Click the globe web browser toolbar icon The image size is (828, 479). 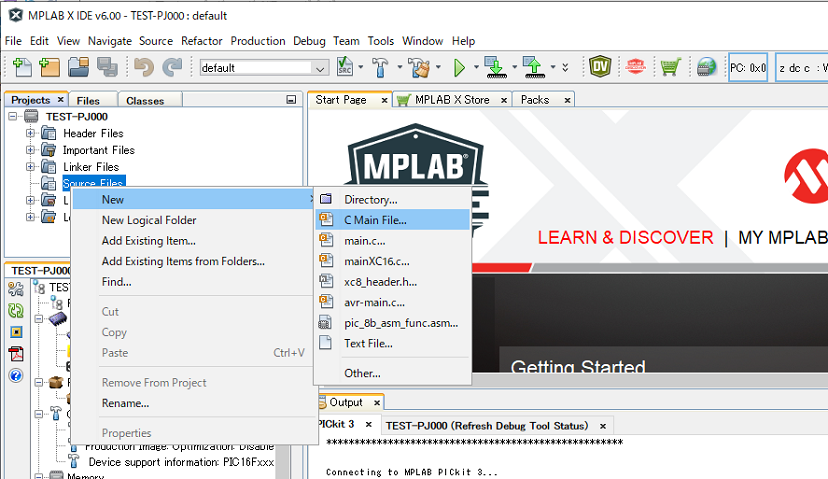tap(706, 67)
